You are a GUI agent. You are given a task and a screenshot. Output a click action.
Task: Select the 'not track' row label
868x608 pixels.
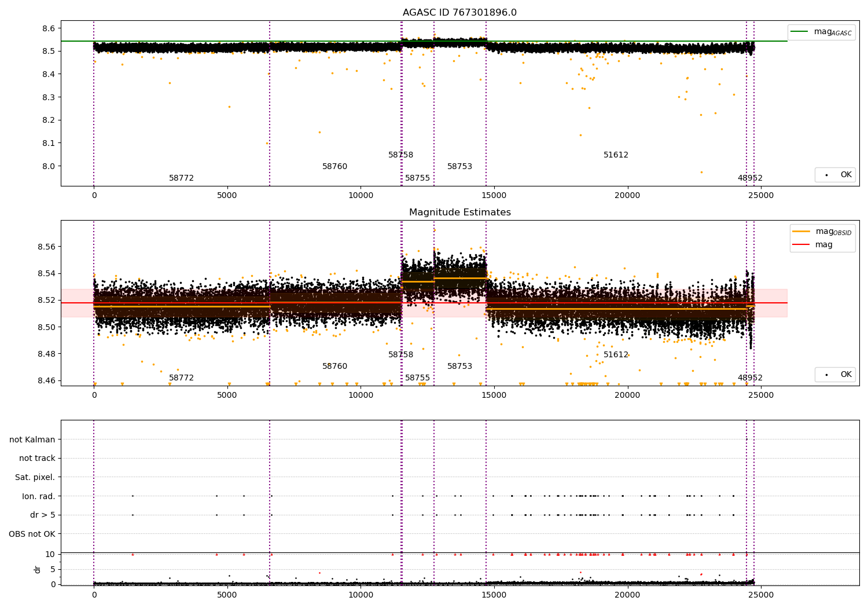[37, 458]
